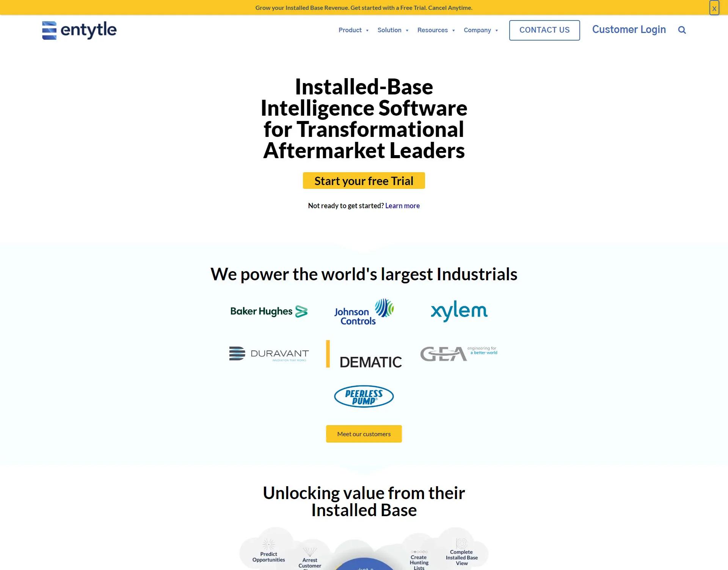Open the site search magnifier icon

(x=682, y=30)
